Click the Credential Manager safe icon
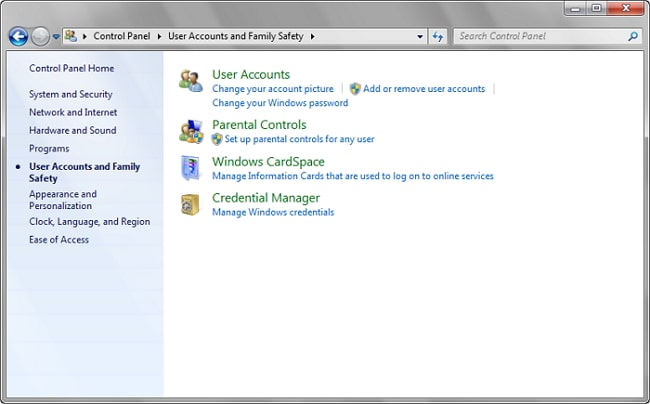 tap(190, 204)
